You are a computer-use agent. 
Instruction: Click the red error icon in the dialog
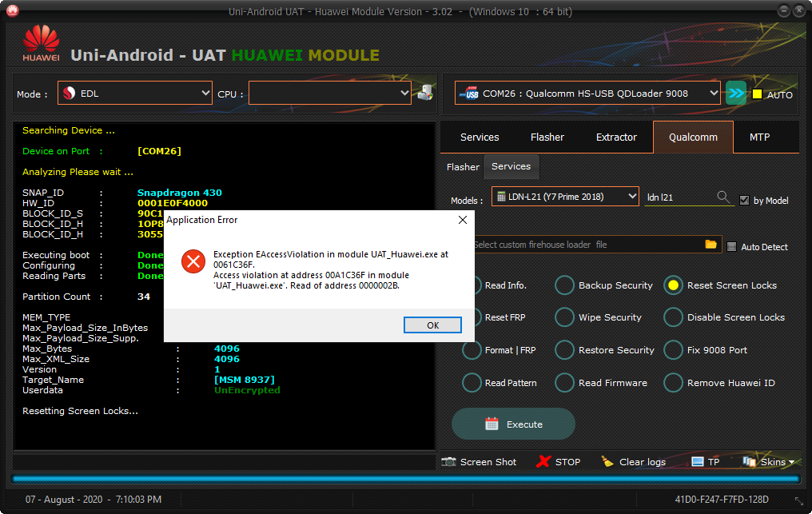(193, 261)
